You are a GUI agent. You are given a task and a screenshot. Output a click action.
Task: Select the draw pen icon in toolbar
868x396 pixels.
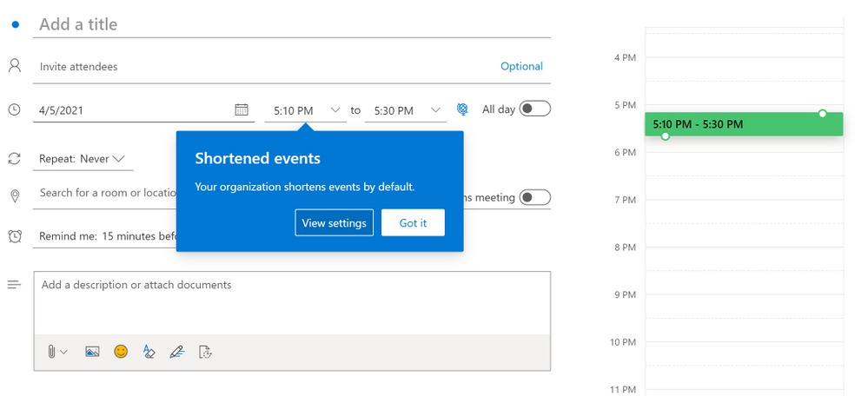[177, 351]
